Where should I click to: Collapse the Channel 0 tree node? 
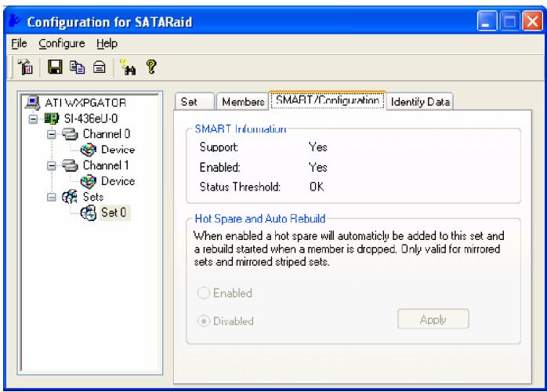[51, 134]
